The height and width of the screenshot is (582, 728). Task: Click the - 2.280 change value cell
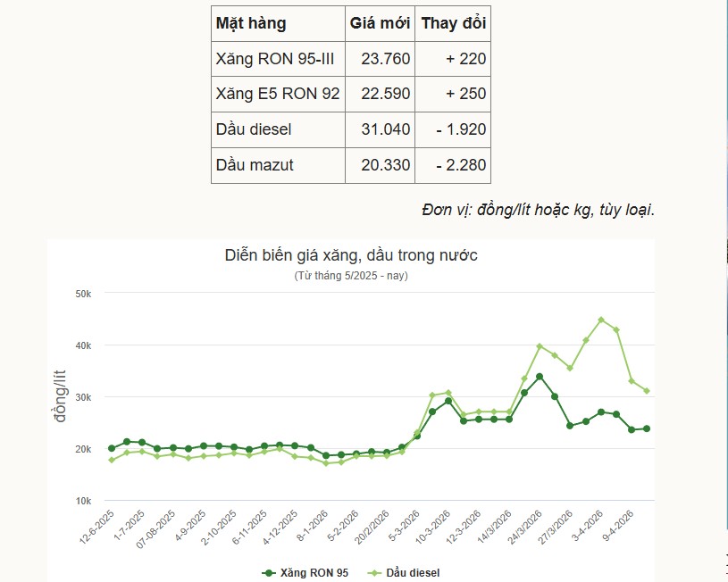coord(461,165)
